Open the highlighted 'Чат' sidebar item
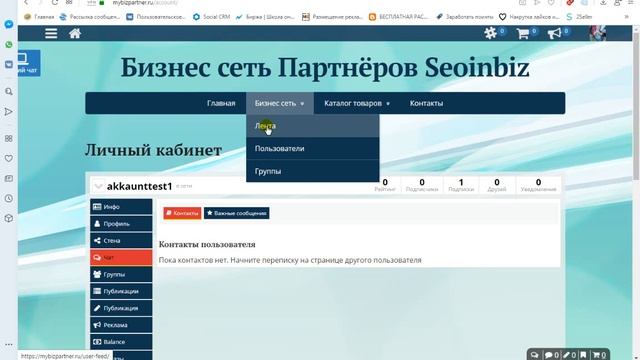The width and height of the screenshot is (640, 360). point(121,258)
